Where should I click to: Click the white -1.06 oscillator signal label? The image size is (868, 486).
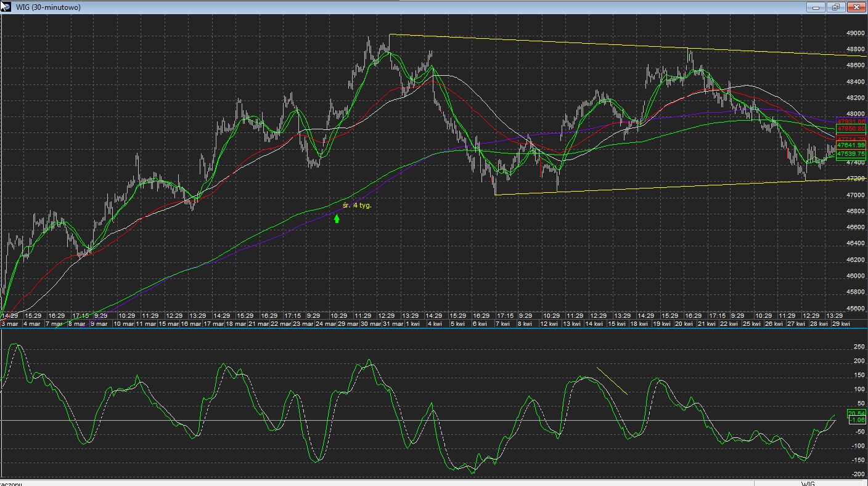pos(856,420)
